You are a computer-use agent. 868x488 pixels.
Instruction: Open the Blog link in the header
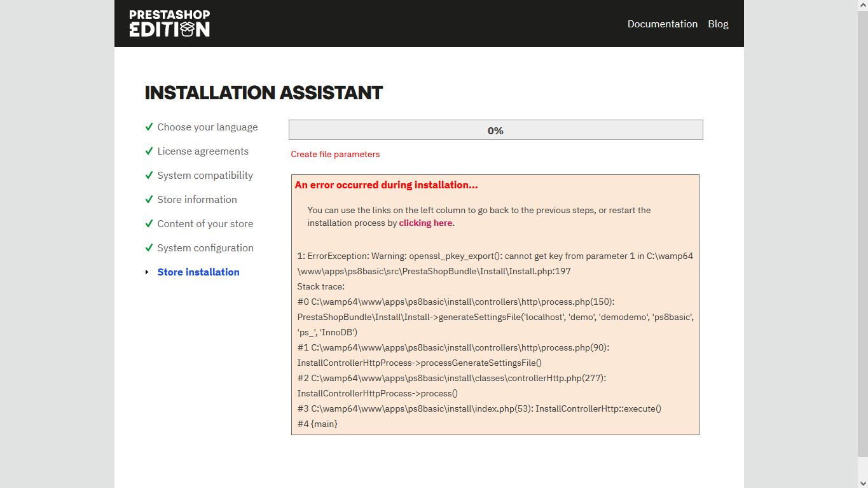[x=718, y=24]
